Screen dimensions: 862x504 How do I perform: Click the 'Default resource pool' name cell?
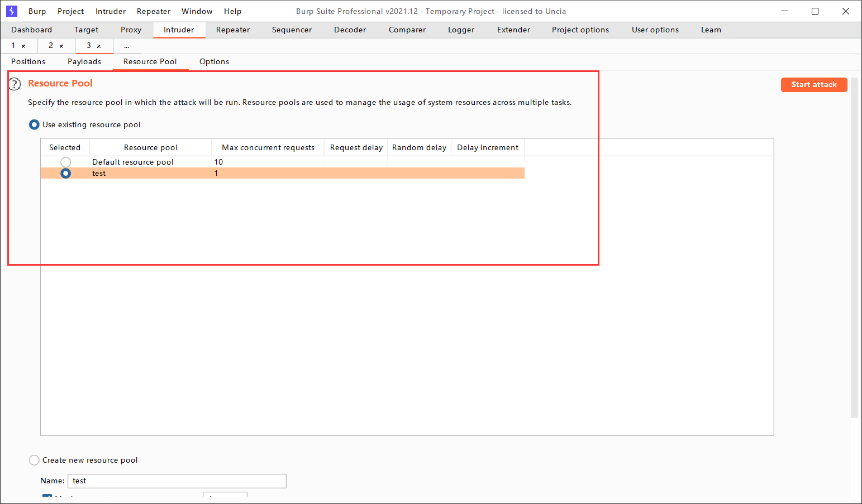tap(133, 162)
